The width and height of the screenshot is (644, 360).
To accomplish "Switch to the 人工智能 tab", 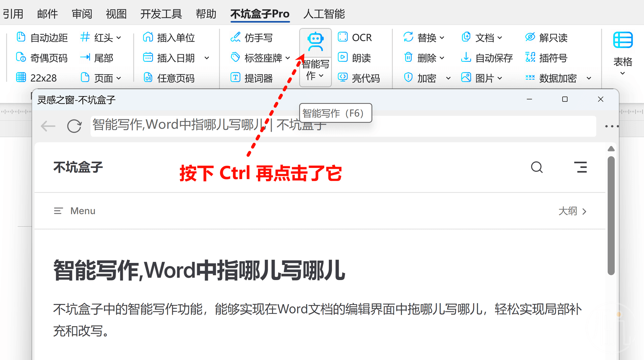I will (x=324, y=14).
